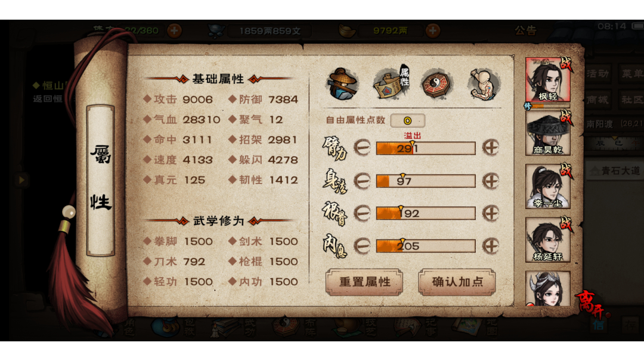Screen dimensions: 644x361
Task: Click the 重置属性 reset button
Action: pyautogui.click(x=364, y=282)
